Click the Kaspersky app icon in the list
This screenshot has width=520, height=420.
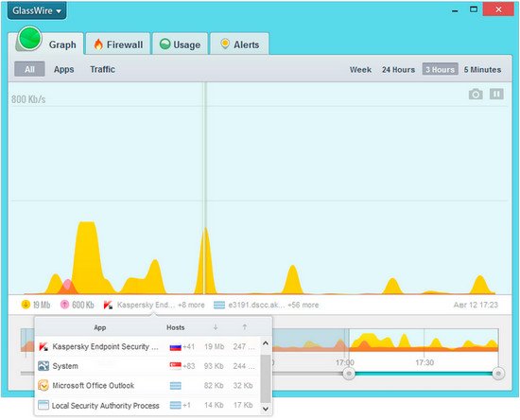[43, 347]
